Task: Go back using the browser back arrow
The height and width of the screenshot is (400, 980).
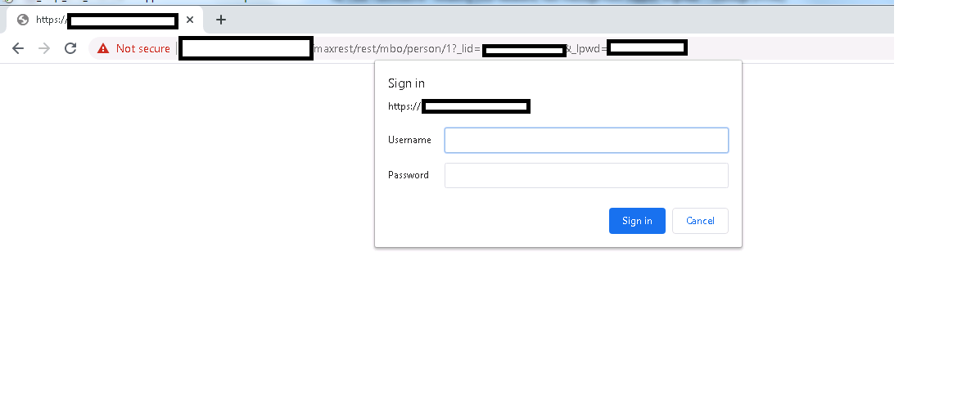Action: tap(17, 49)
